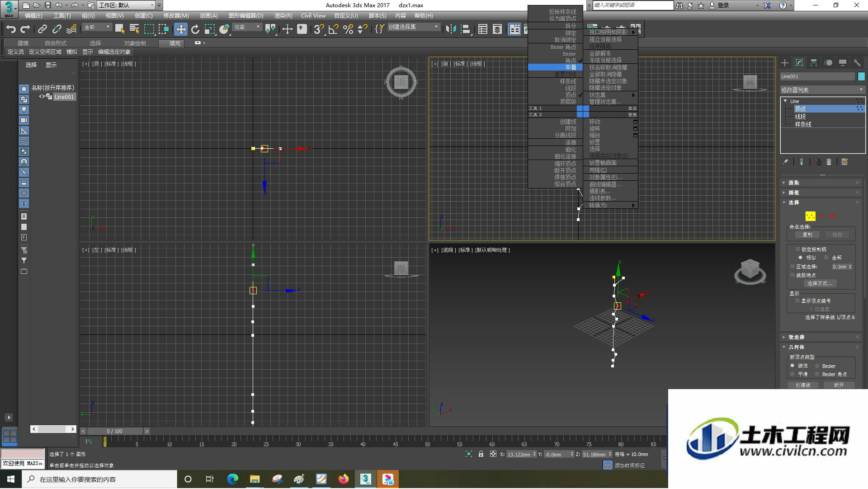Open 创建选择集 named selection dropdown
This screenshot has height=489, width=868.
(413, 27)
